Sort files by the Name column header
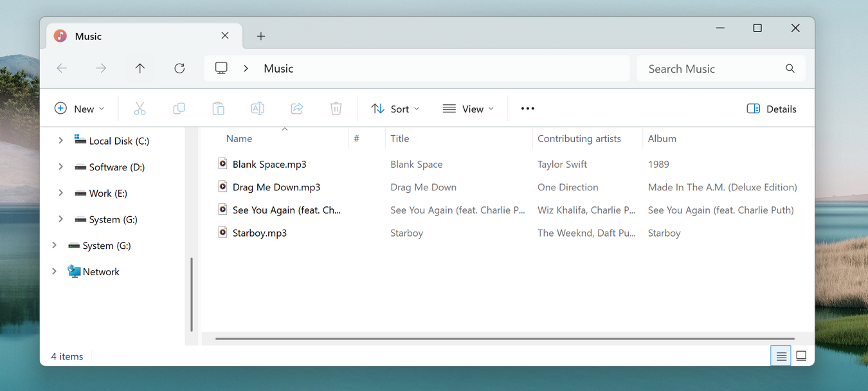 click(x=239, y=138)
